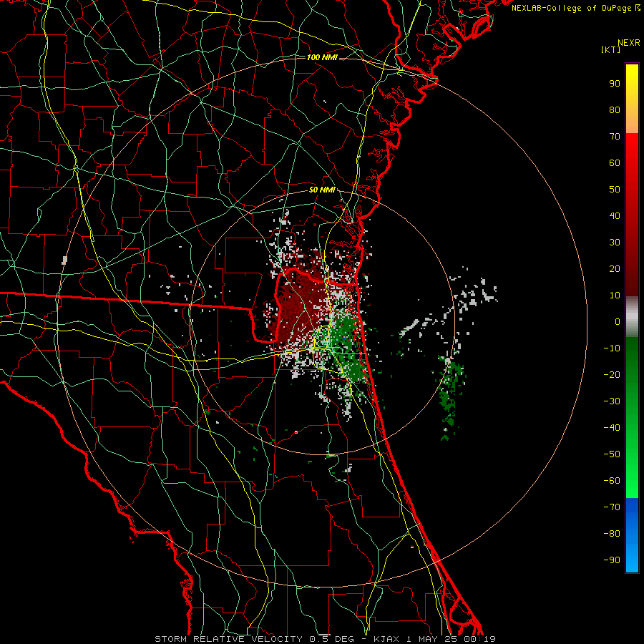This screenshot has width=644, height=644.
Task: Select the -10 value on the velocity scale
Action: click(612, 348)
